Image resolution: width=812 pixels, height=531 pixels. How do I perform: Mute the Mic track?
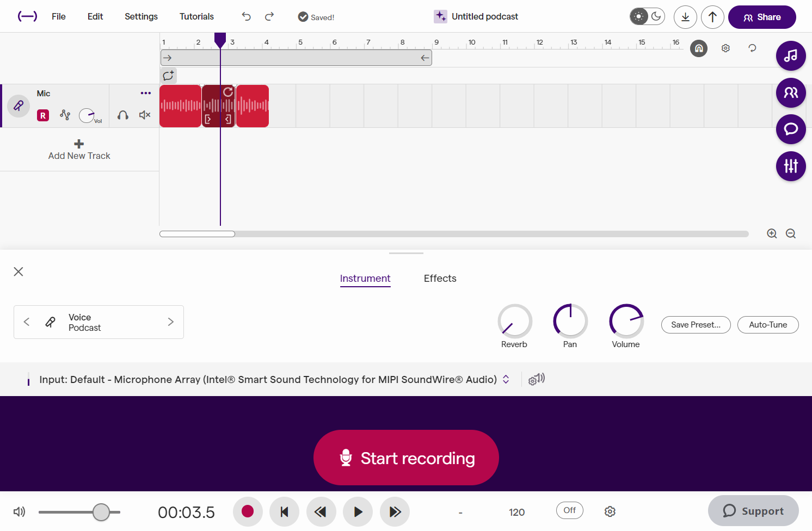[145, 115]
